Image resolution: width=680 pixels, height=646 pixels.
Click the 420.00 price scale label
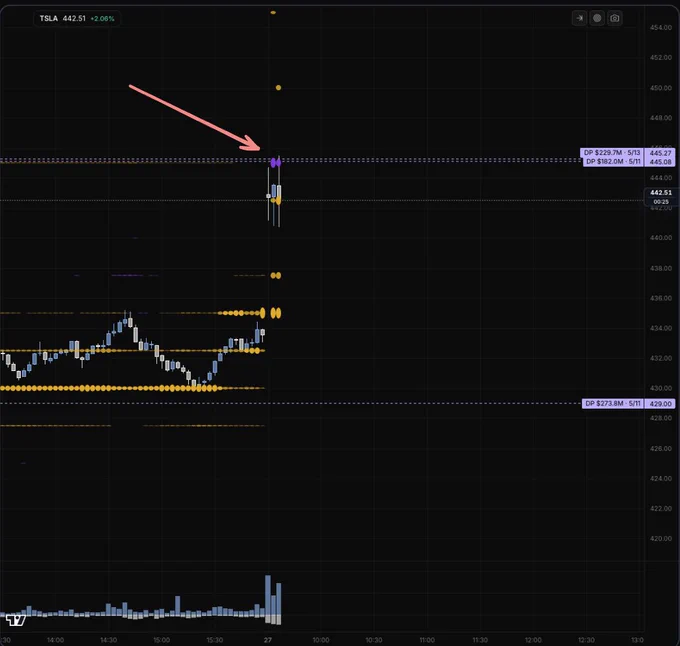tap(660, 538)
